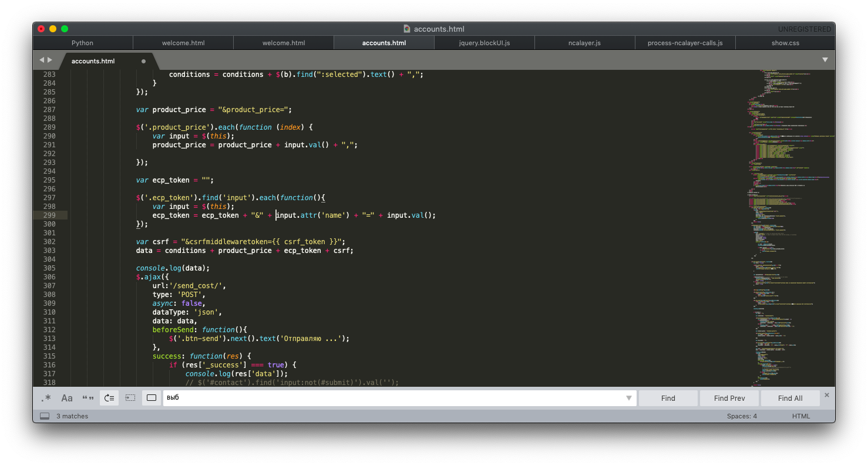This screenshot has width=868, height=466.
Task: Switch to the jquery.blockUI.js tab
Action: [485, 43]
